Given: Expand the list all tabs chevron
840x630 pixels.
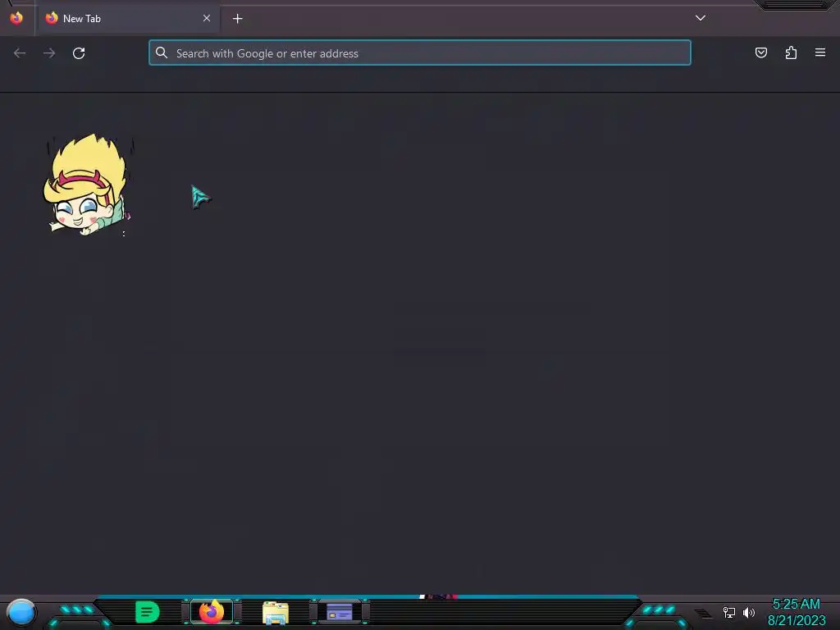Looking at the screenshot, I should click(x=701, y=18).
